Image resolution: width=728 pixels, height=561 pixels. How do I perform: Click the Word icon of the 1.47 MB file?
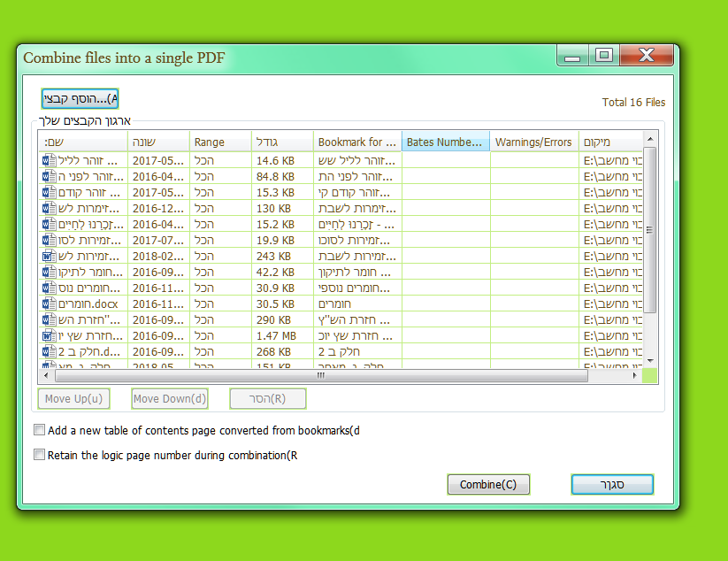click(x=49, y=335)
